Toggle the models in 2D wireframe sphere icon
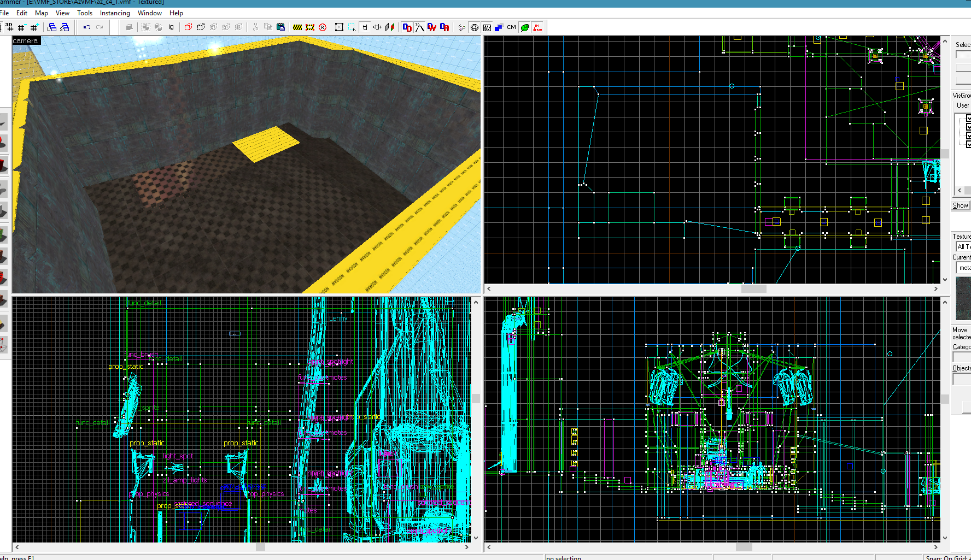The width and height of the screenshot is (971, 560). point(474,27)
